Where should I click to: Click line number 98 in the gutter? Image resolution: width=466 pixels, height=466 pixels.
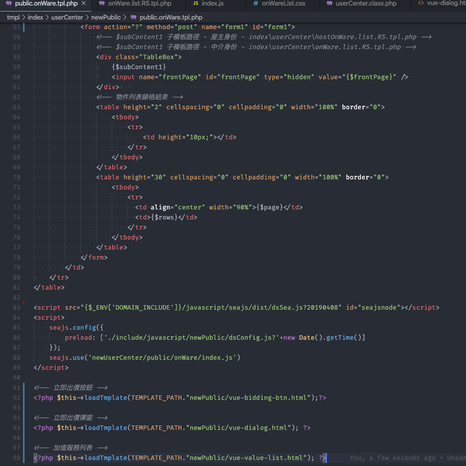pos(17,458)
